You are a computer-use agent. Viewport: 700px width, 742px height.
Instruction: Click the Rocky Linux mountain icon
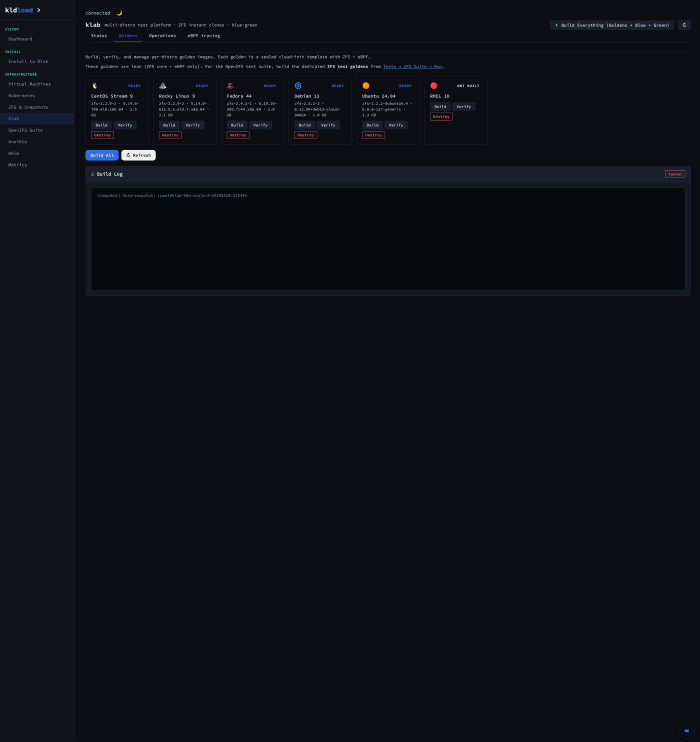click(162, 86)
